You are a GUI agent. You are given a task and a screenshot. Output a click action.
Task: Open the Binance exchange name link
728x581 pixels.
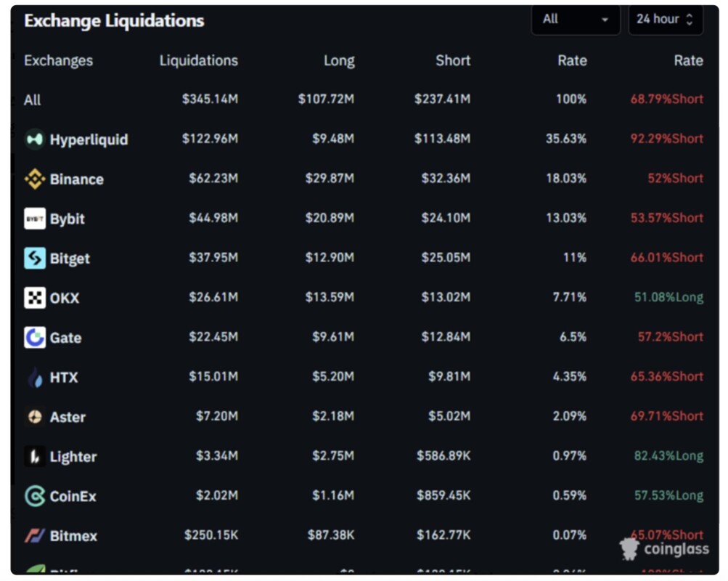[76, 179]
